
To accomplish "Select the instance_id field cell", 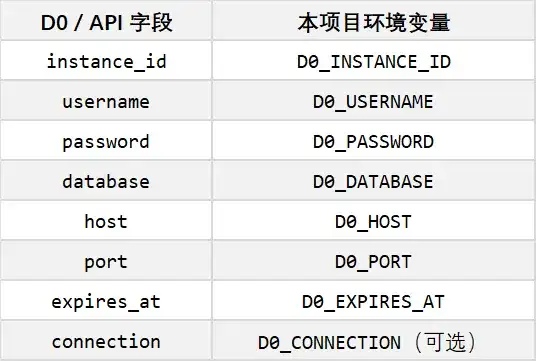I will (106, 61).
